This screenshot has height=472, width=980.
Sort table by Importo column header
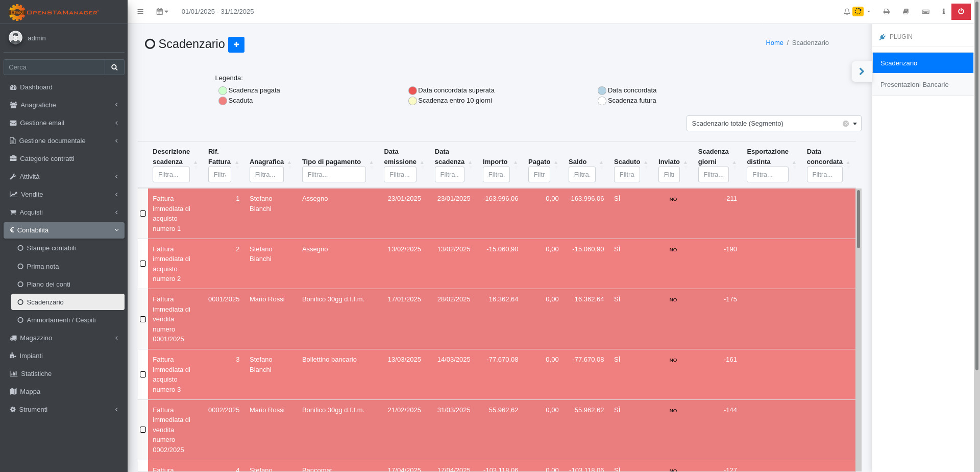coord(495,162)
